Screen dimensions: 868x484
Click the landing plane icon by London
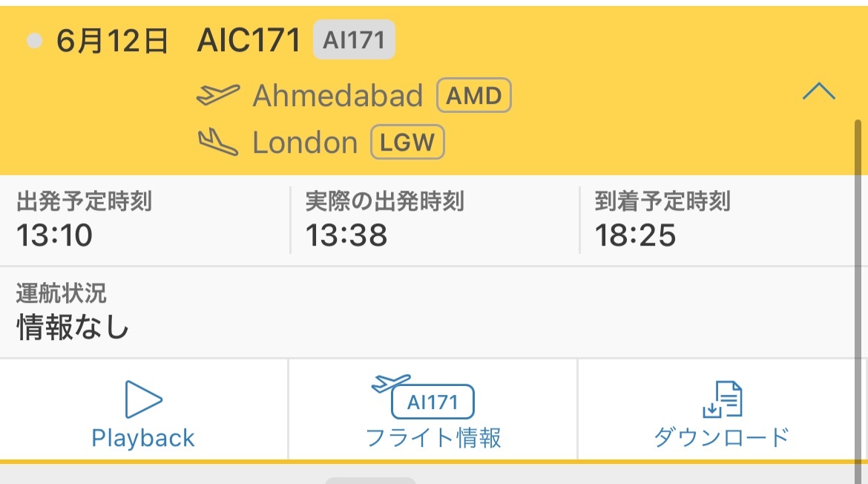218,142
